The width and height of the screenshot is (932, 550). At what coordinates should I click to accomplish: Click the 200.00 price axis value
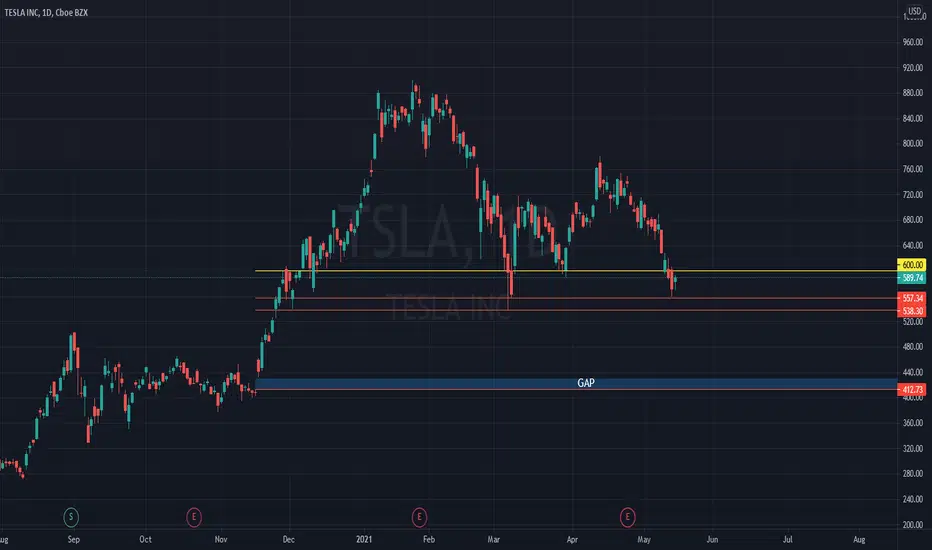(x=912, y=524)
